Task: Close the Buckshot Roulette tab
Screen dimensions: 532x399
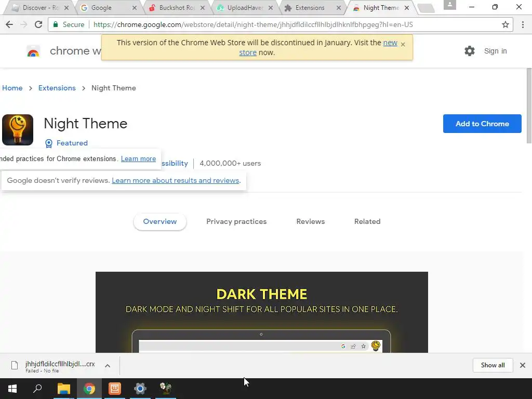Action: coord(203,7)
